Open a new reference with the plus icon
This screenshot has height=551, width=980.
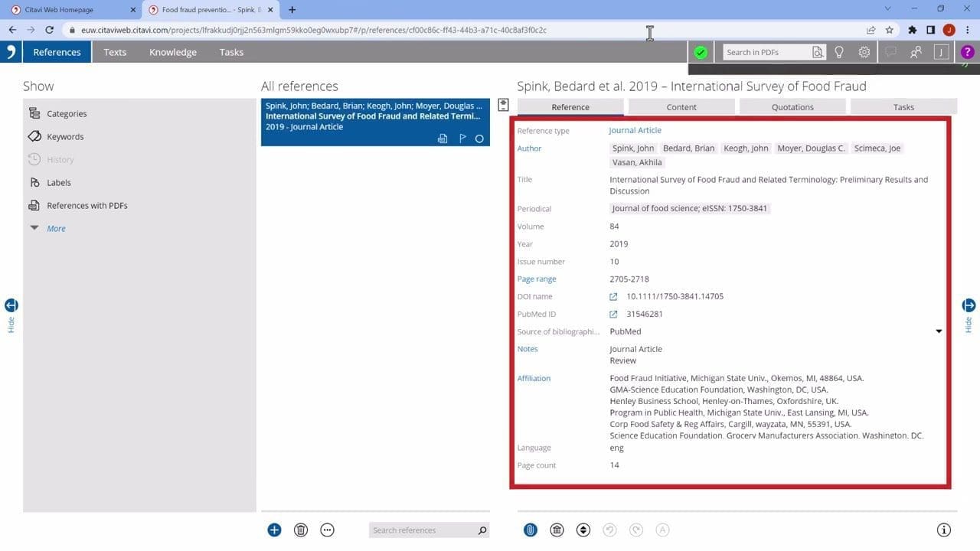coord(273,530)
